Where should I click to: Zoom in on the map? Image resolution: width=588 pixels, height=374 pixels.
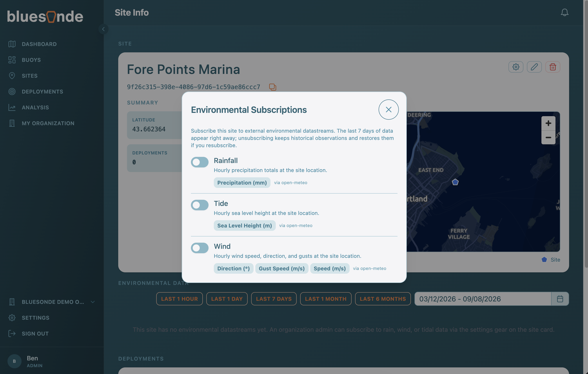tap(548, 123)
